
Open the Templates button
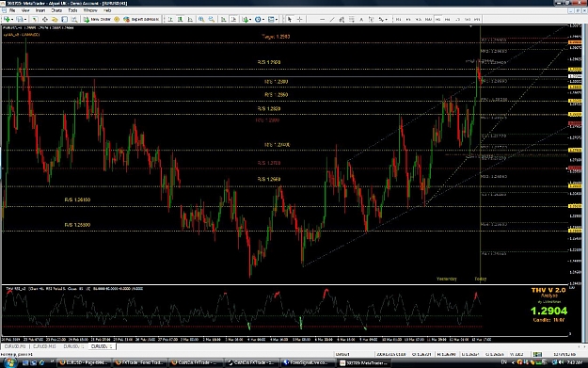tap(270, 19)
